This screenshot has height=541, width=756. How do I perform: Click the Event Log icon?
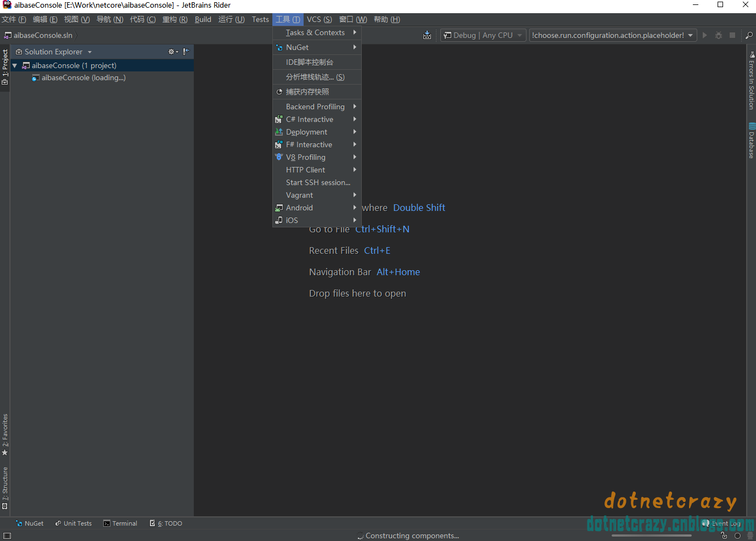point(706,523)
